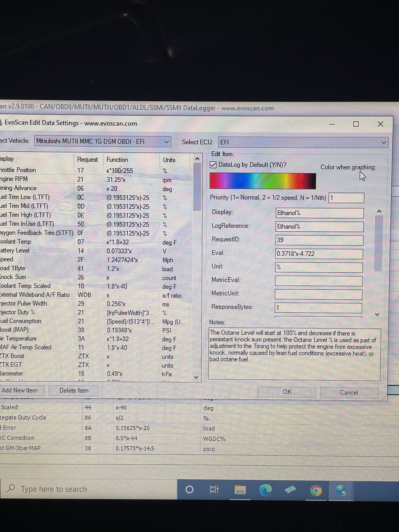Open Google Chrome from the taskbar
This screenshot has width=399, height=532.
[316, 490]
